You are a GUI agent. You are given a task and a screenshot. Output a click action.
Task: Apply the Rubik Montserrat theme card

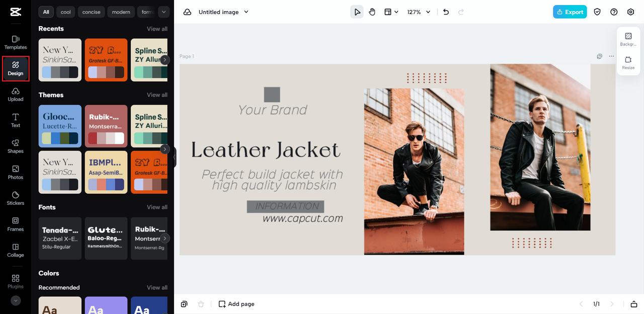pyautogui.click(x=106, y=126)
